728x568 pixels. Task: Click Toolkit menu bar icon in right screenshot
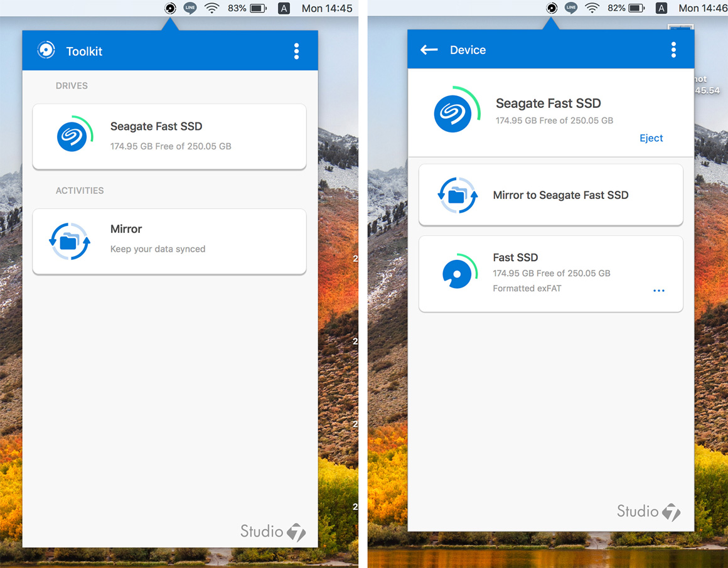[552, 8]
